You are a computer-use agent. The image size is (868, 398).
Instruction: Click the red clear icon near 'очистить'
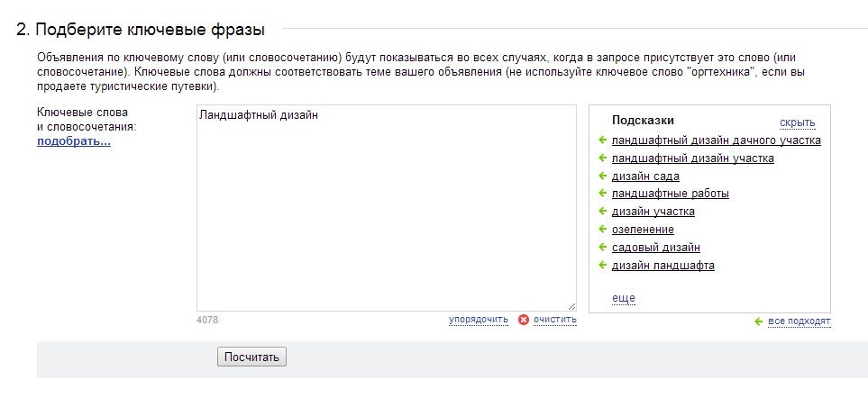click(524, 320)
